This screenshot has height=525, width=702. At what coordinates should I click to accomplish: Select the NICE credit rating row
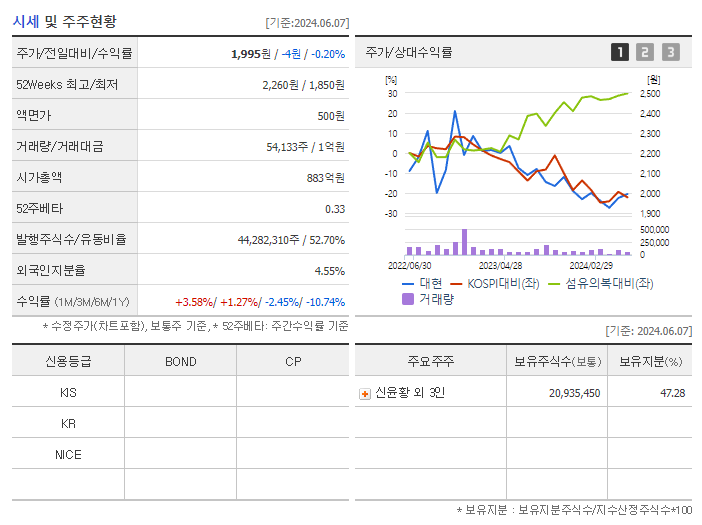tap(180, 454)
